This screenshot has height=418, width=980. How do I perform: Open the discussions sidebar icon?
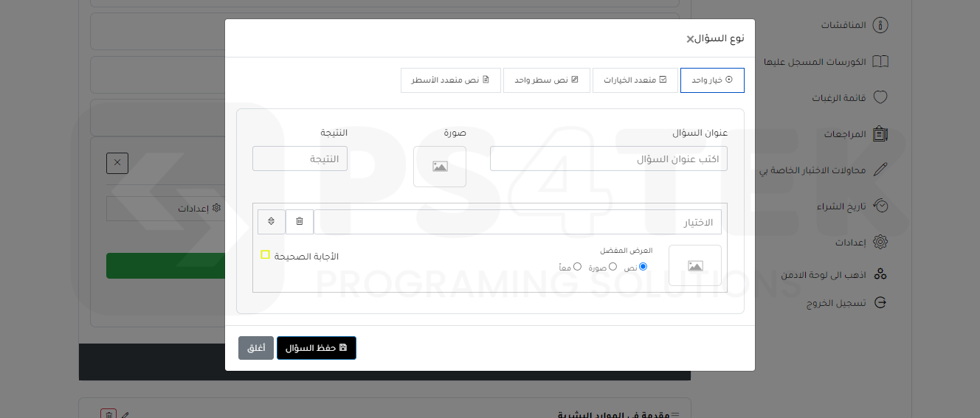pyautogui.click(x=880, y=25)
